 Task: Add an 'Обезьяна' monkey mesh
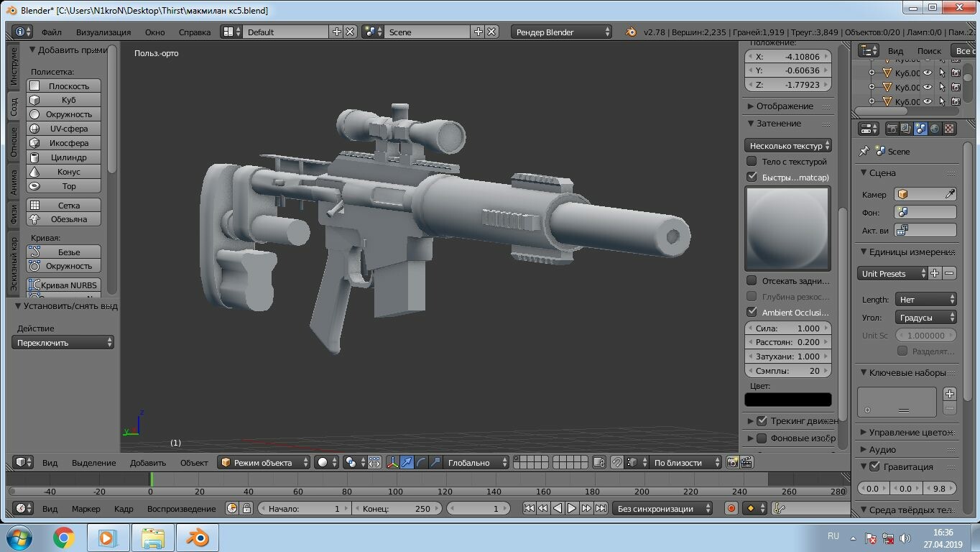tap(64, 219)
